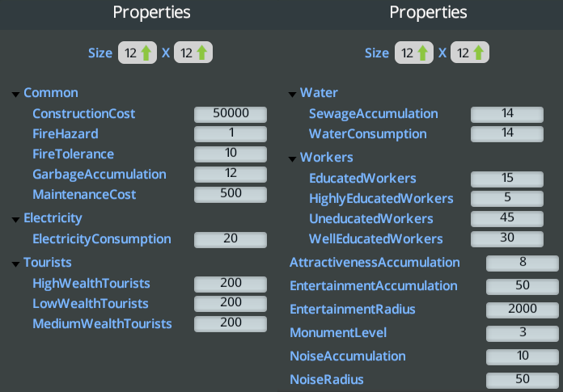
Task: Click first Size green arrow above Common section
Action: coord(146,53)
